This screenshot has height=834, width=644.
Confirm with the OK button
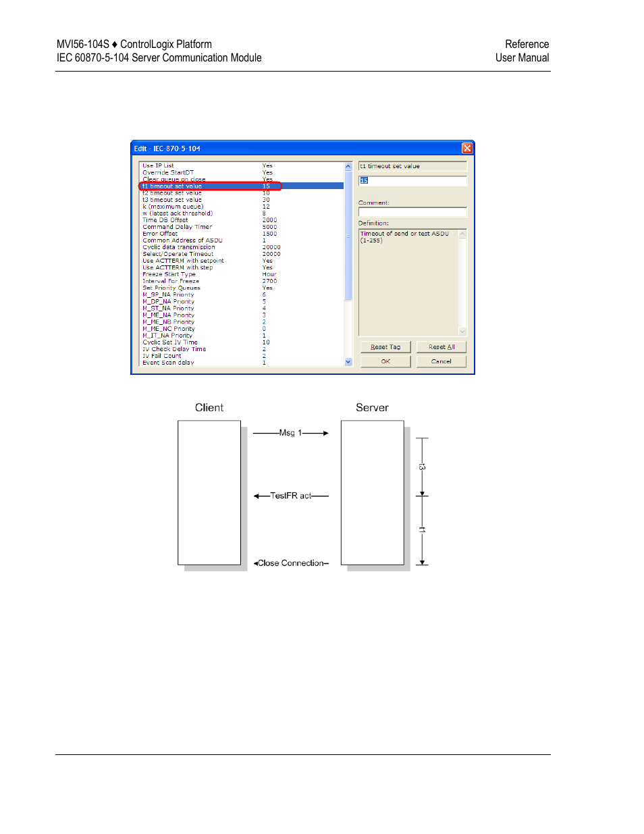coord(385,361)
